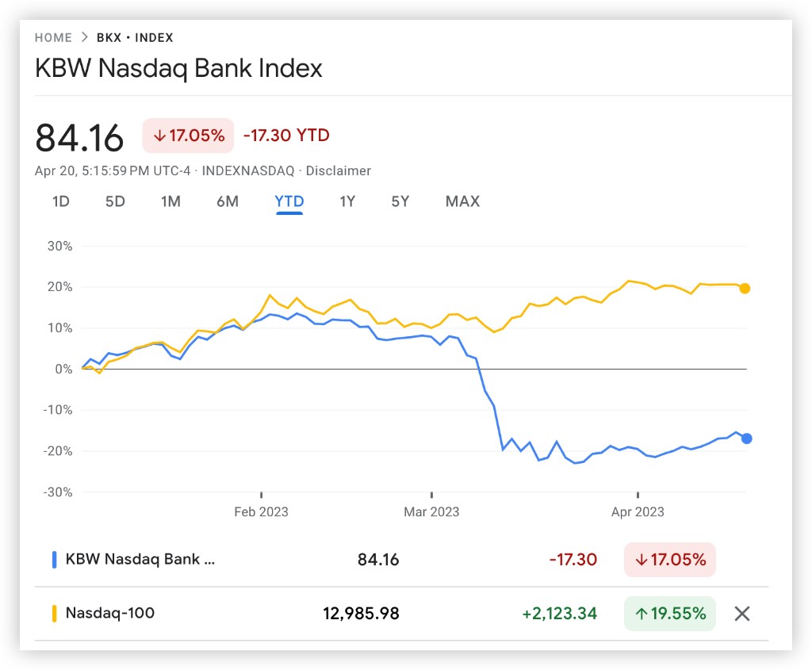The image size is (812, 670).
Task: Go to HOME breadcrumb link
Action: click(53, 38)
